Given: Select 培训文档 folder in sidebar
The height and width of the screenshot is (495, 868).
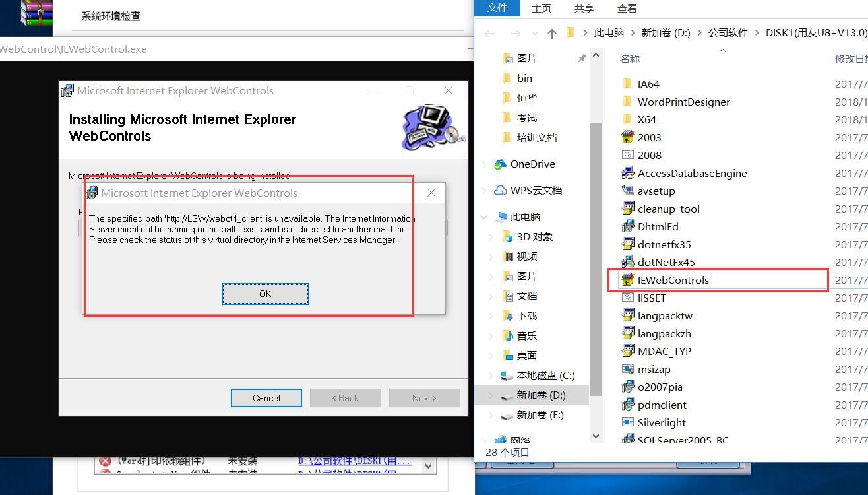Looking at the screenshot, I should 537,137.
